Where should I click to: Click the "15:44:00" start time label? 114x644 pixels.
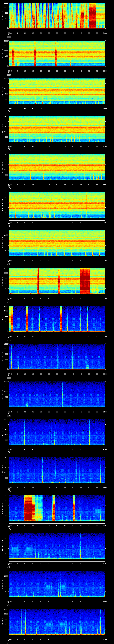[x=9, y=639]
